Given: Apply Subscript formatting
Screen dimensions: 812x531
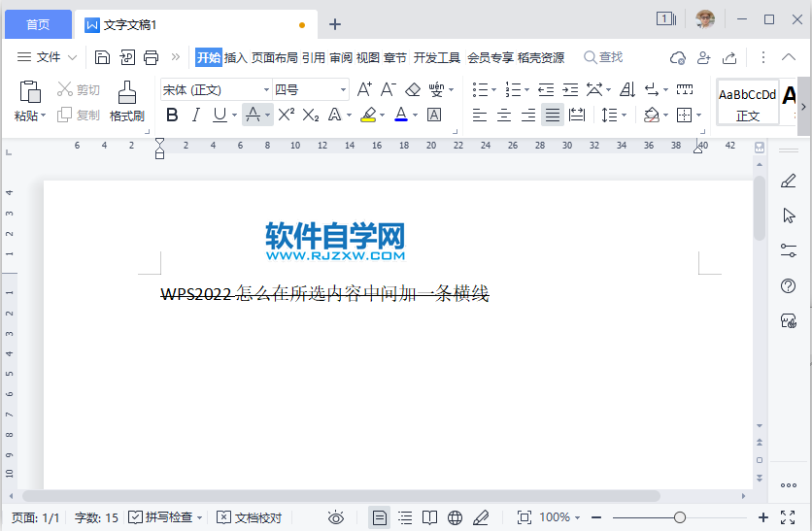Looking at the screenshot, I should [x=310, y=115].
